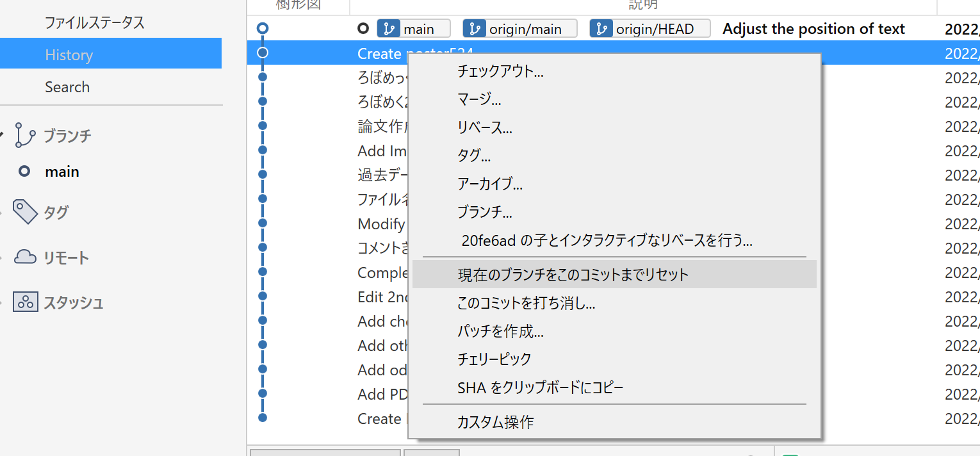Click the current-branch circle icon beside main in sidebar
The image size is (980, 456).
pyautogui.click(x=24, y=172)
